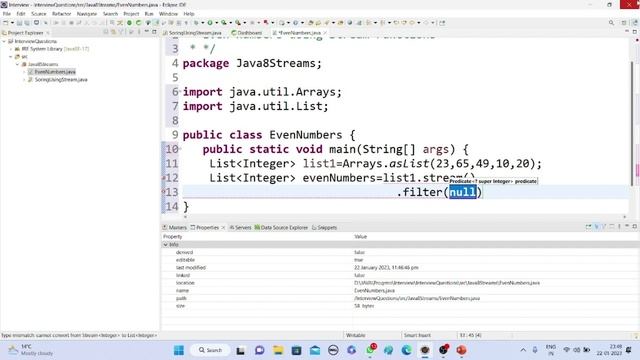Open the Snippets view tab

(x=324, y=227)
